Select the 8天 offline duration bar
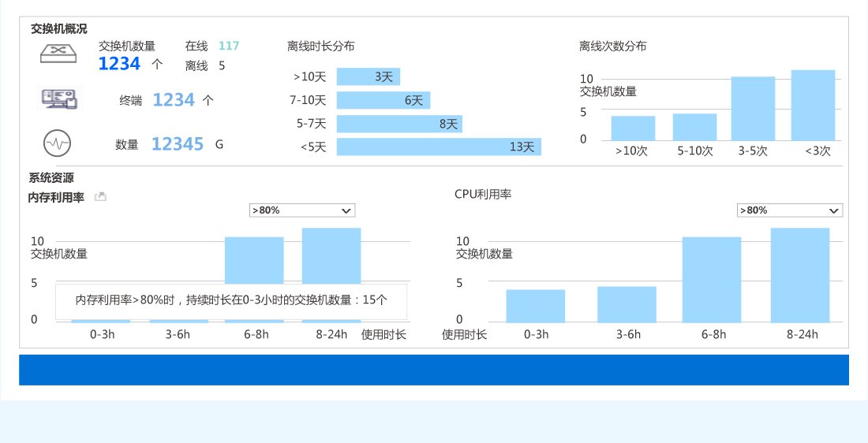 (x=399, y=124)
